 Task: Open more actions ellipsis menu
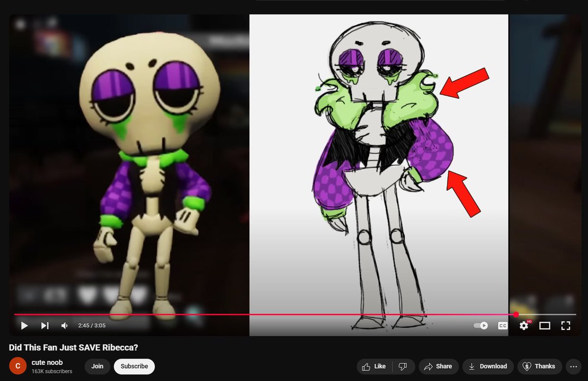coord(573,366)
